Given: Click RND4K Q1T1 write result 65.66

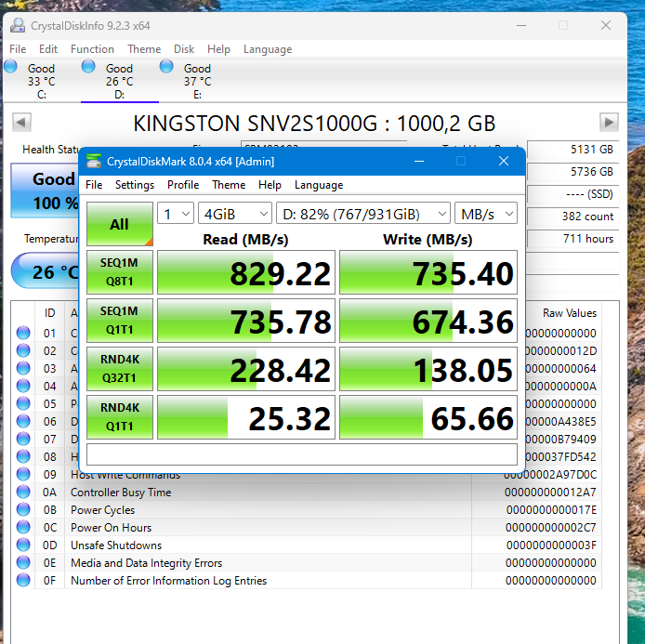Looking at the screenshot, I should 428,417.
